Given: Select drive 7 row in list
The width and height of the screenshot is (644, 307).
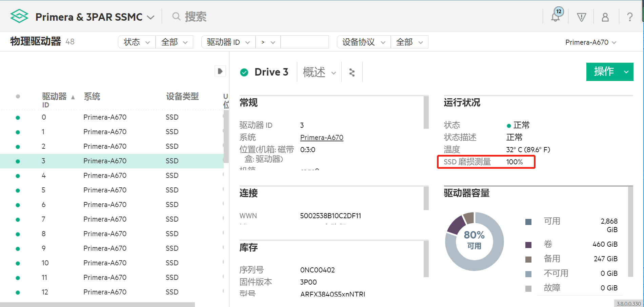Looking at the screenshot, I should point(105,219).
